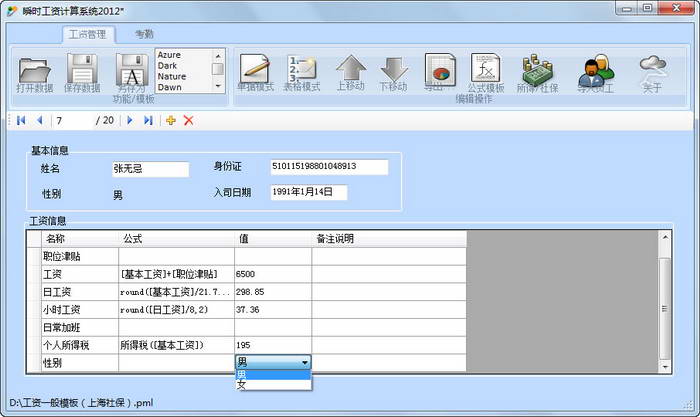Switch to 表格模式 table mode
700x417 pixels.
coord(302,73)
